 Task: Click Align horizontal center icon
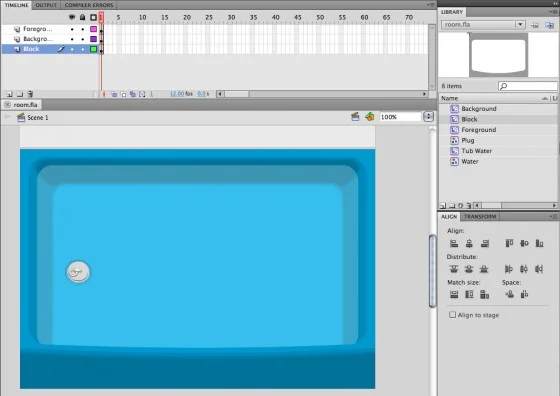469,244
